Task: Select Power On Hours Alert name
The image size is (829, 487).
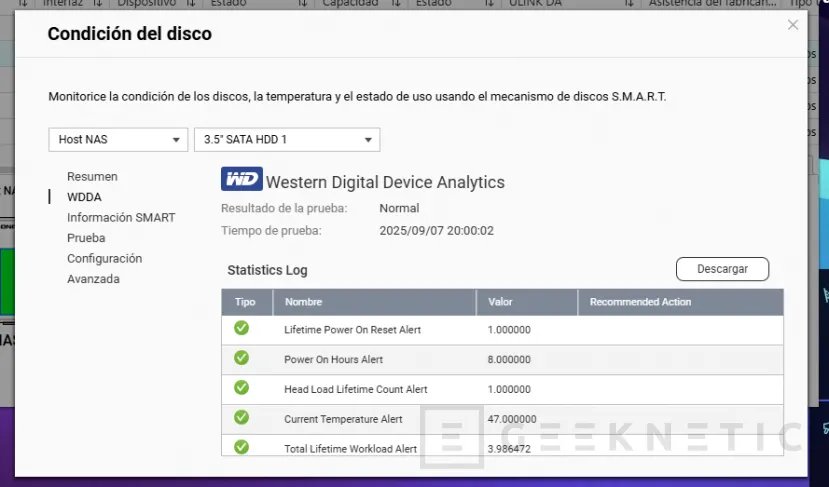Action: click(334, 360)
